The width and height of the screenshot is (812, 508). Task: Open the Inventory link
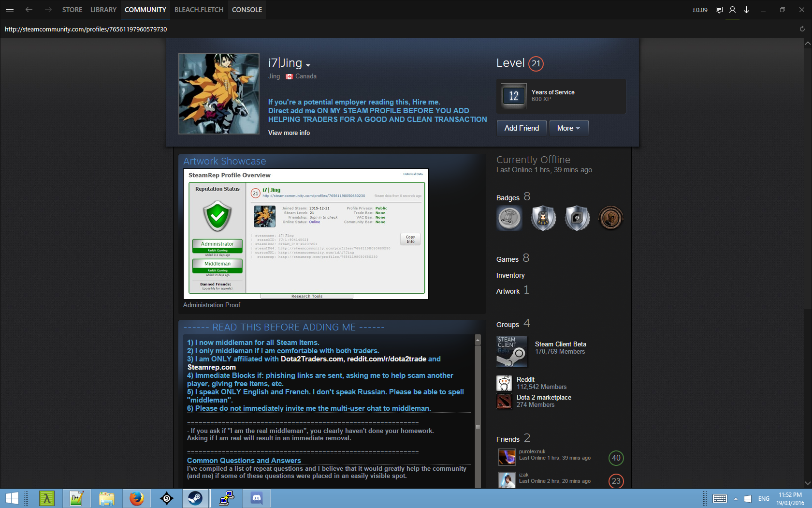510,275
